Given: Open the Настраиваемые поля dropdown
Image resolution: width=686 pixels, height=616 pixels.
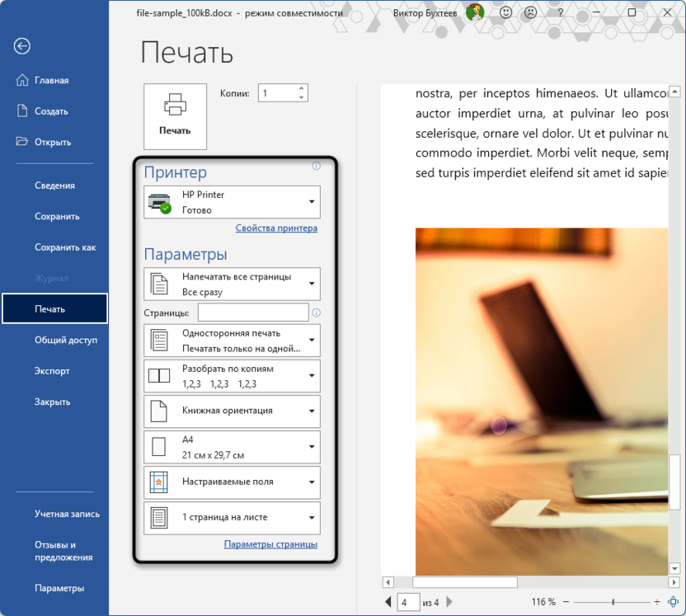Looking at the screenshot, I should tap(232, 482).
